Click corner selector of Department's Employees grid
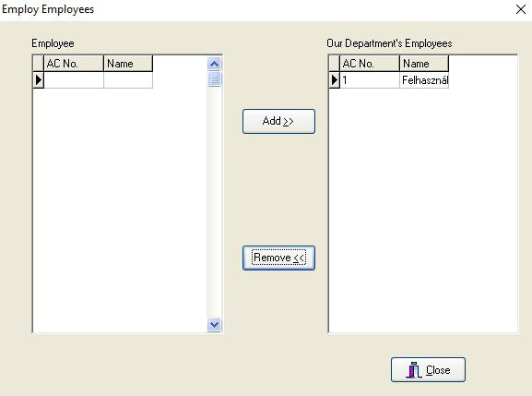The height and width of the screenshot is (396, 532). pyautogui.click(x=334, y=64)
